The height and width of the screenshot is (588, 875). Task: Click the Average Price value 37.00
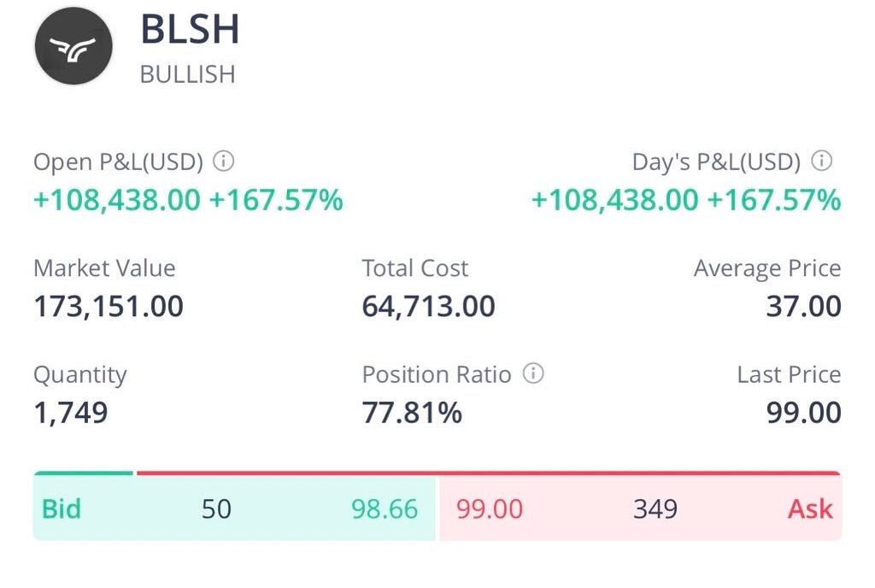coord(803,306)
